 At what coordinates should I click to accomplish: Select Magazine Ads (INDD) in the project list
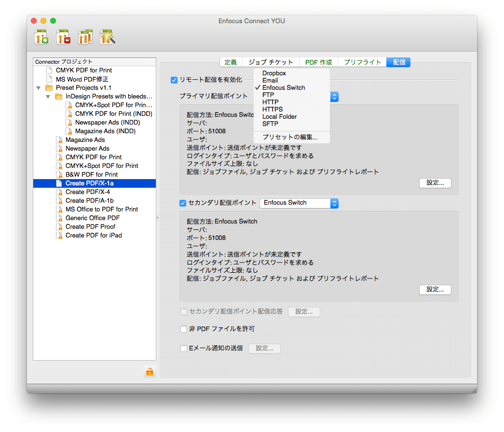(x=95, y=131)
